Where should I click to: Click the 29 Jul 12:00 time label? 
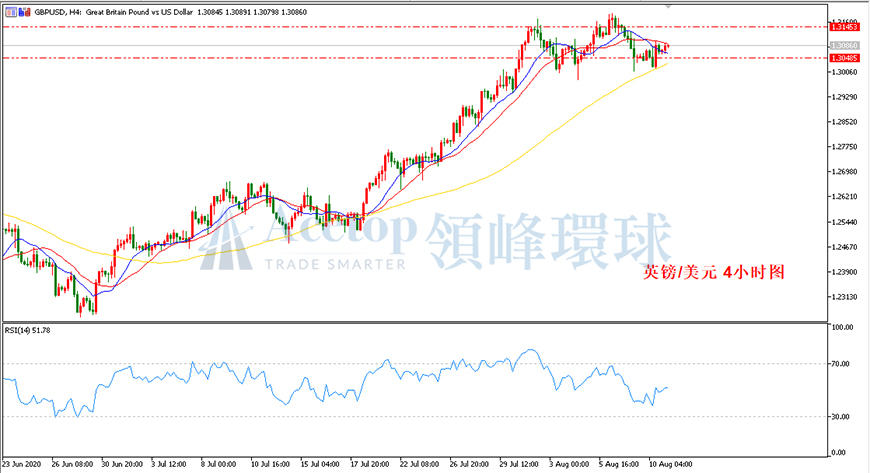pos(519,464)
